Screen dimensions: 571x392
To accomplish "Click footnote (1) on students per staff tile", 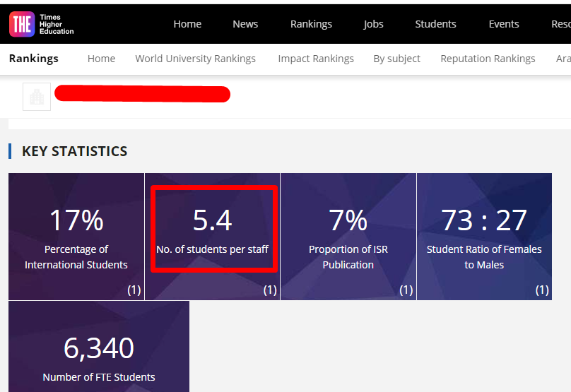I will click(270, 290).
